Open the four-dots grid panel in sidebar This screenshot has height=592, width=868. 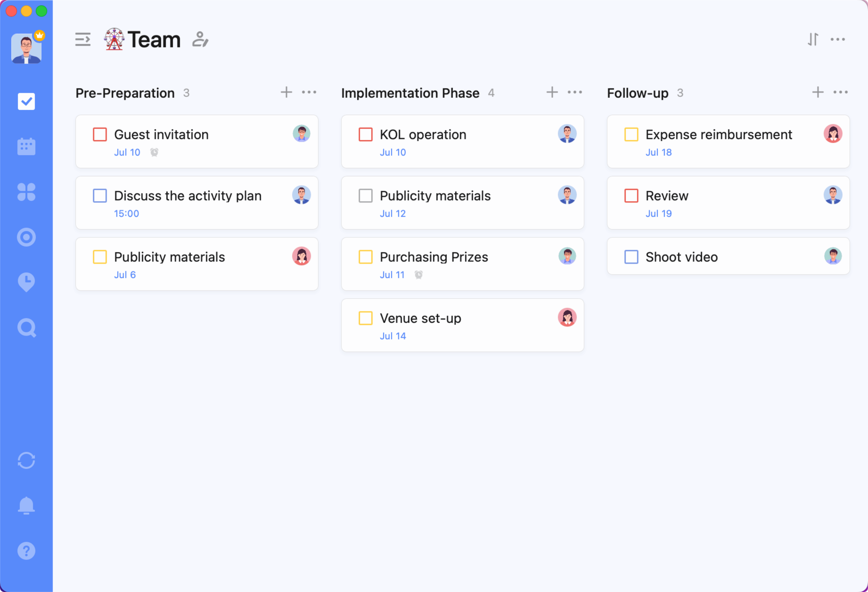26,192
